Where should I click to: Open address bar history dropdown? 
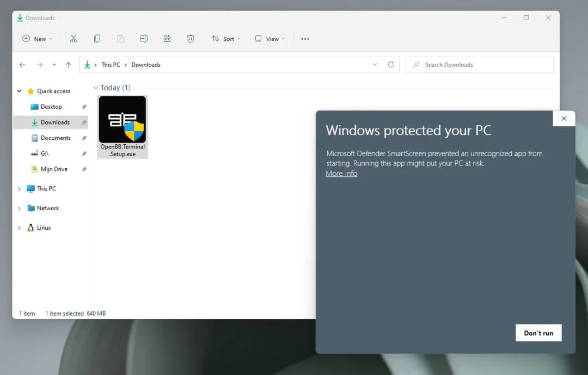pyautogui.click(x=375, y=65)
